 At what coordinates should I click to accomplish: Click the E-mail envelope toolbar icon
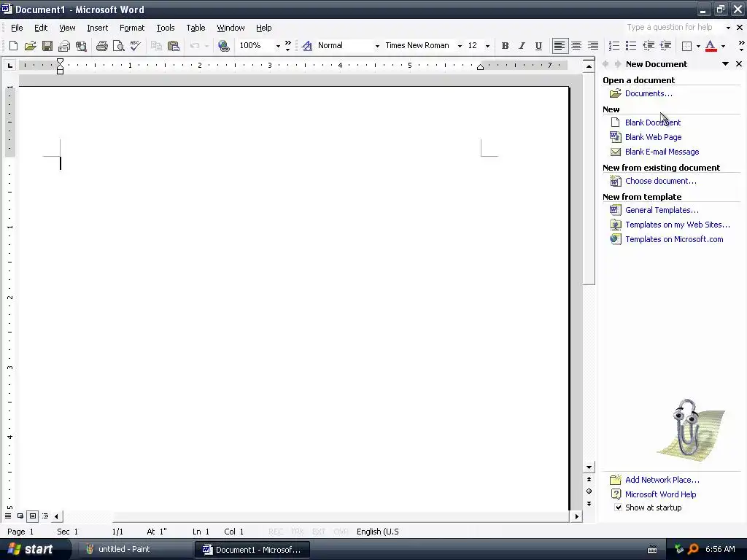coord(64,46)
